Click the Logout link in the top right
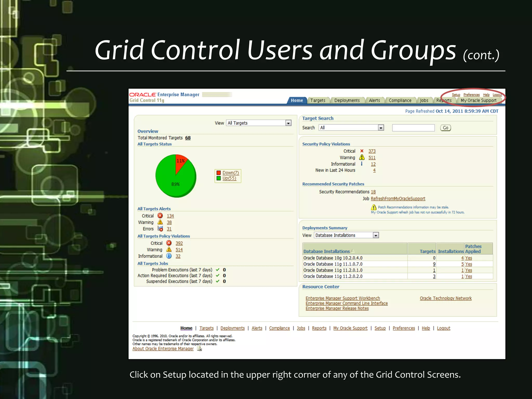Viewport: 532px width, 399px height. pyautogui.click(x=497, y=95)
